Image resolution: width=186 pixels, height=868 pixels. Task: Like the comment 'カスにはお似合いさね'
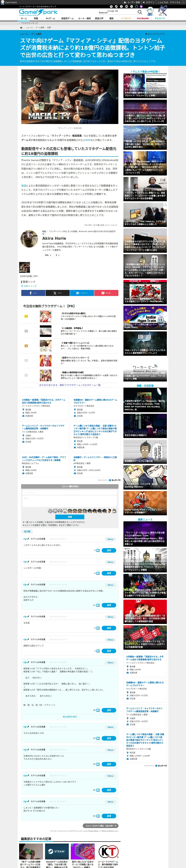pyautogui.click(x=98, y=738)
